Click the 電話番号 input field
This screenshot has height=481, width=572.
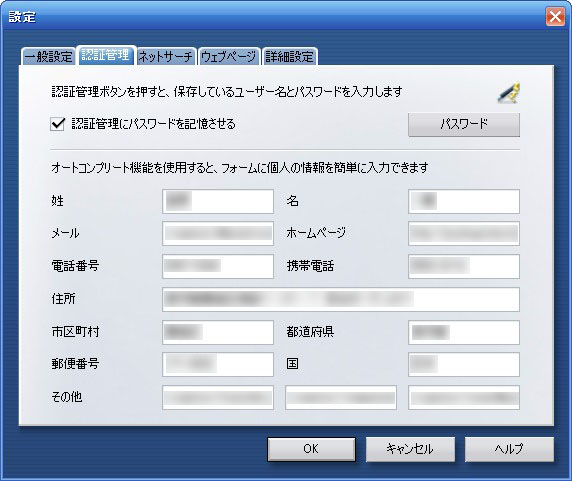[218, 266]
